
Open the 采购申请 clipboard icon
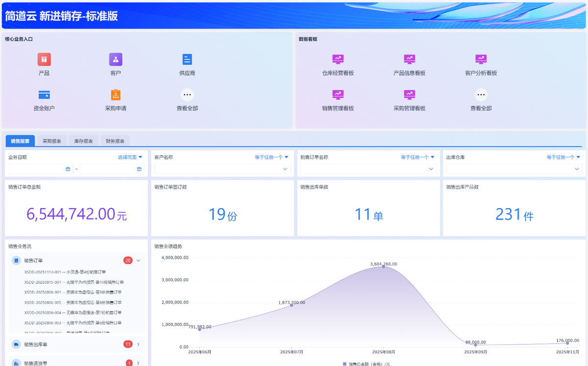point(116,95)
